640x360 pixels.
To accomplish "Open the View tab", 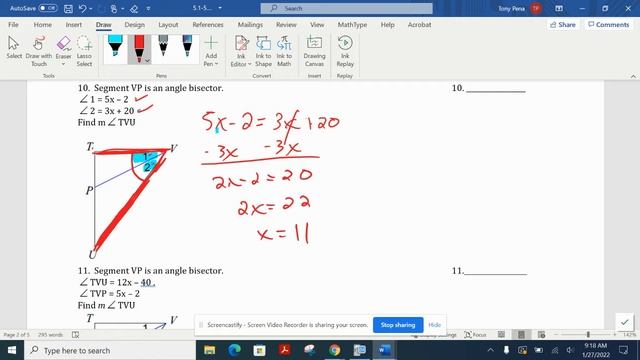I will [x=317, y=24].
